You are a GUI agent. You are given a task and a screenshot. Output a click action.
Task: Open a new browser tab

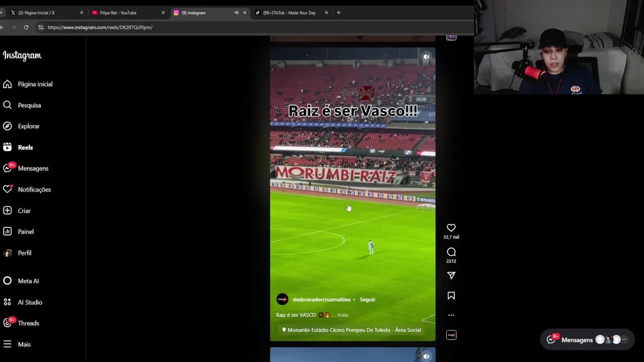point(339,13)
